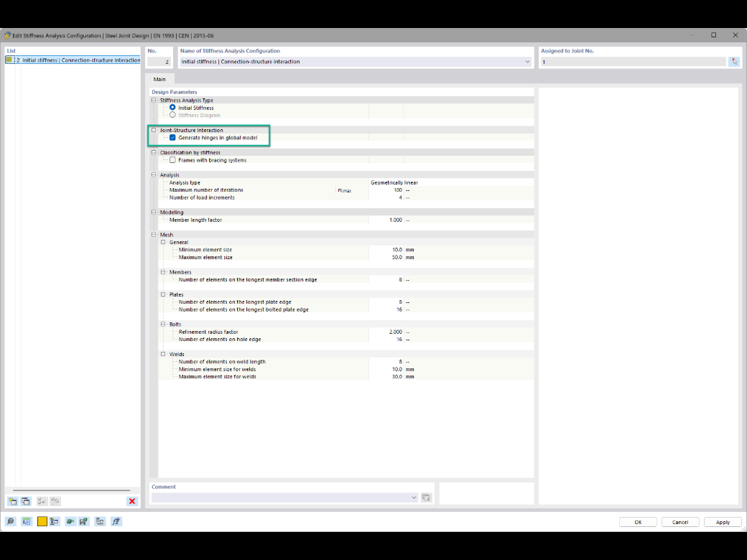
Task: Click the Assigned to Joint No. field
Action: [x=633, y=62]
